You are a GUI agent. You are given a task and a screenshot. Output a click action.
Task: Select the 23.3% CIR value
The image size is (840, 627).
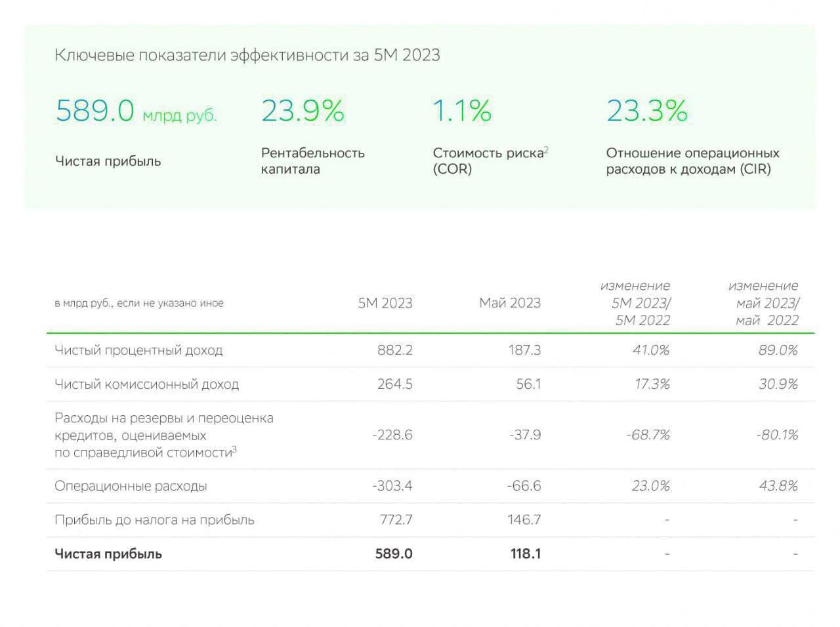point(646,110)
